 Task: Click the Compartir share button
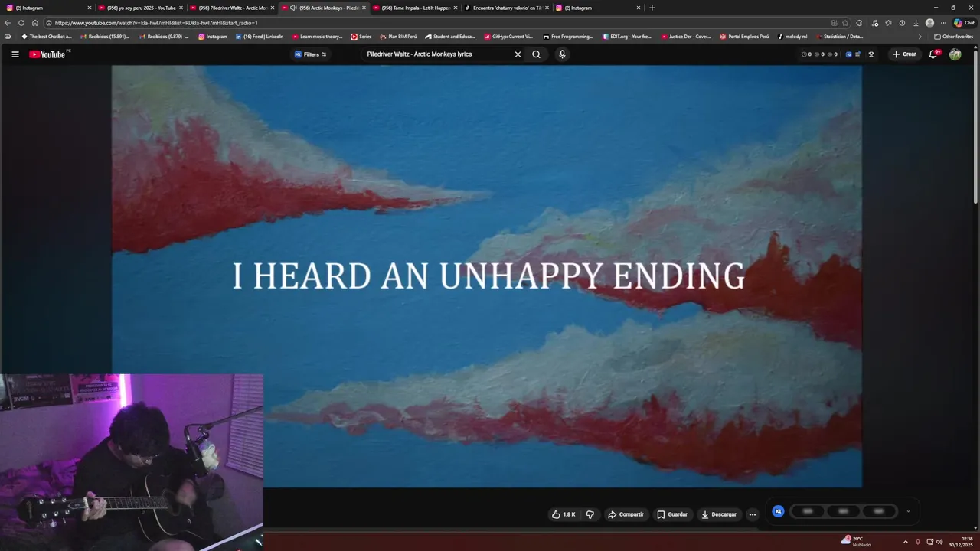coord(626,514)
